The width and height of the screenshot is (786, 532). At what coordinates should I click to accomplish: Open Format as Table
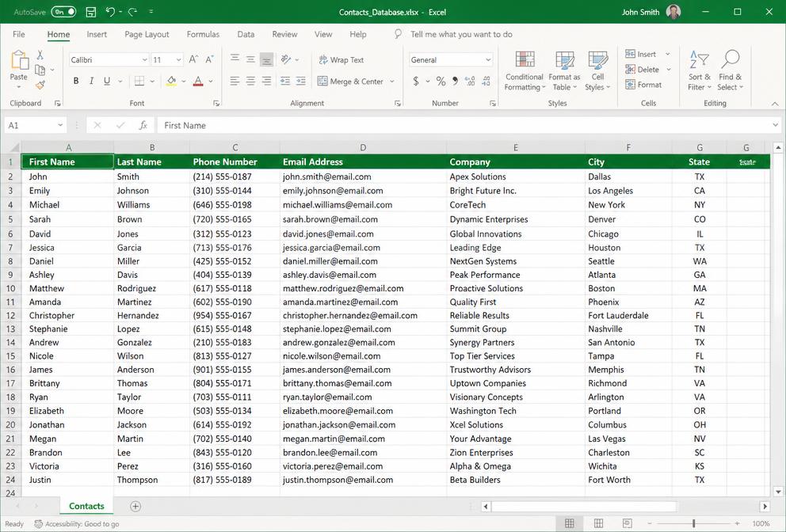(x=564, y=70)
